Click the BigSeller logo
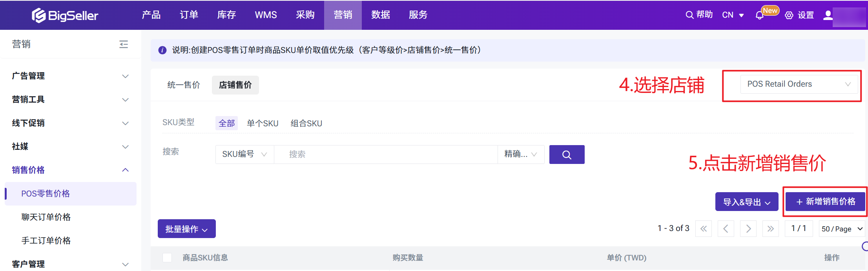 point(65,15)
